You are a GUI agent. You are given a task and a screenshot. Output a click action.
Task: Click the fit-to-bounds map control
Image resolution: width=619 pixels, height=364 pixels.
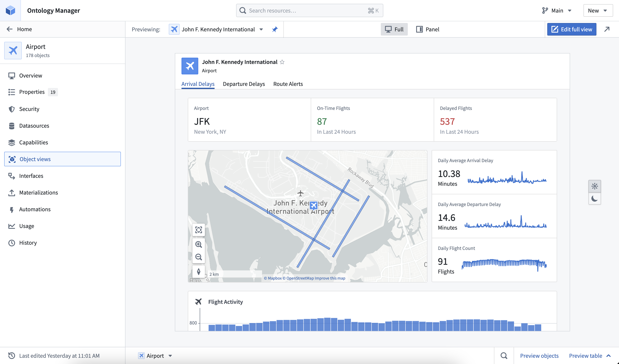click(x=198, y=230)
